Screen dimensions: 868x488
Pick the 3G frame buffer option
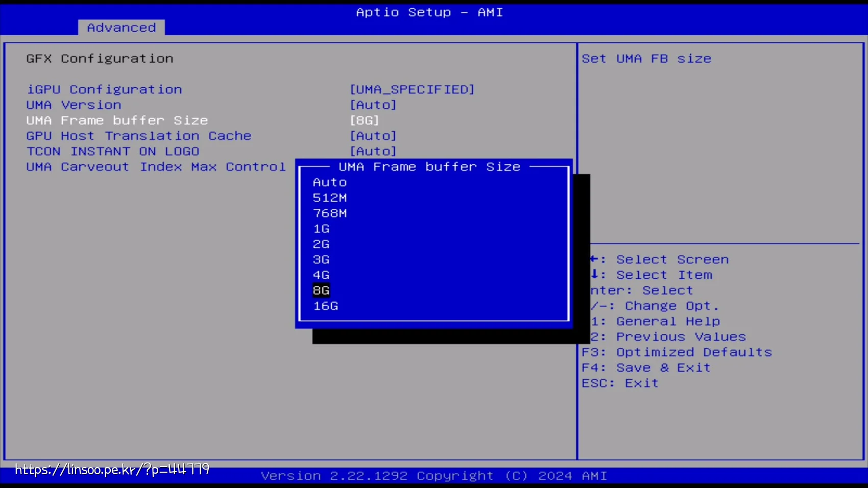[321, 259]
